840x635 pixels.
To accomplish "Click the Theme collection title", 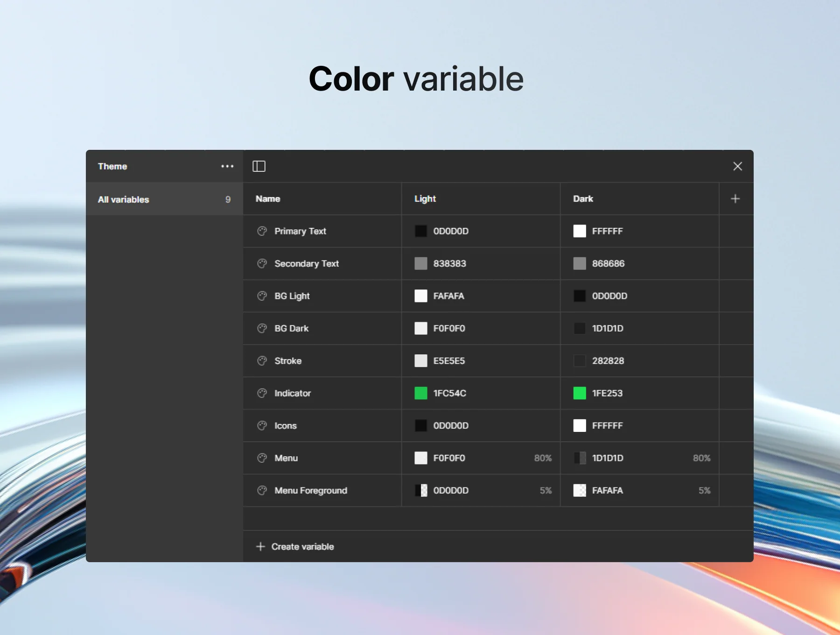I will pos(112,166).
